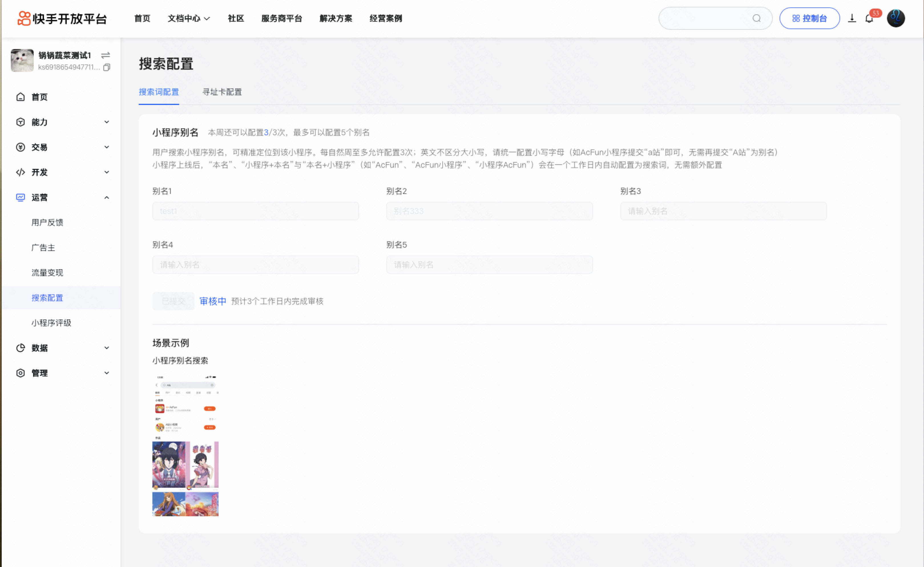This screenshot has height=567, width=924.
Task: Select the 搜索词配置 tab
Action: (159, 92)
